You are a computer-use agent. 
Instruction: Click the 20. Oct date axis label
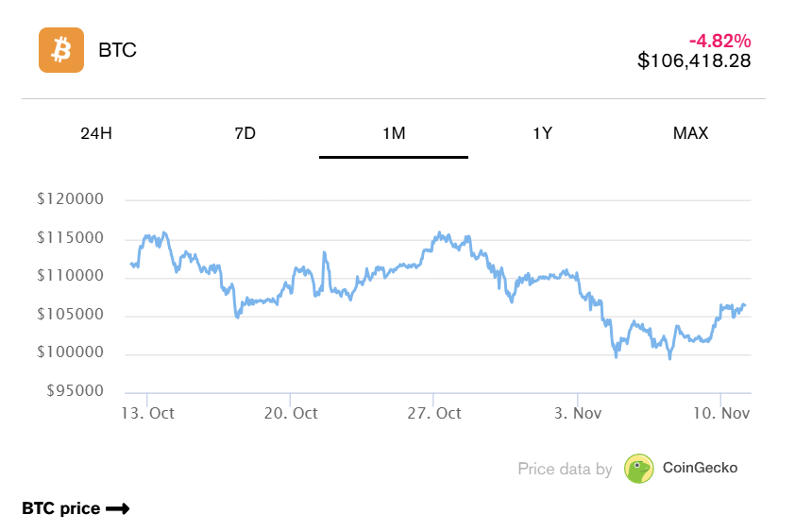[x=291, y=413]
